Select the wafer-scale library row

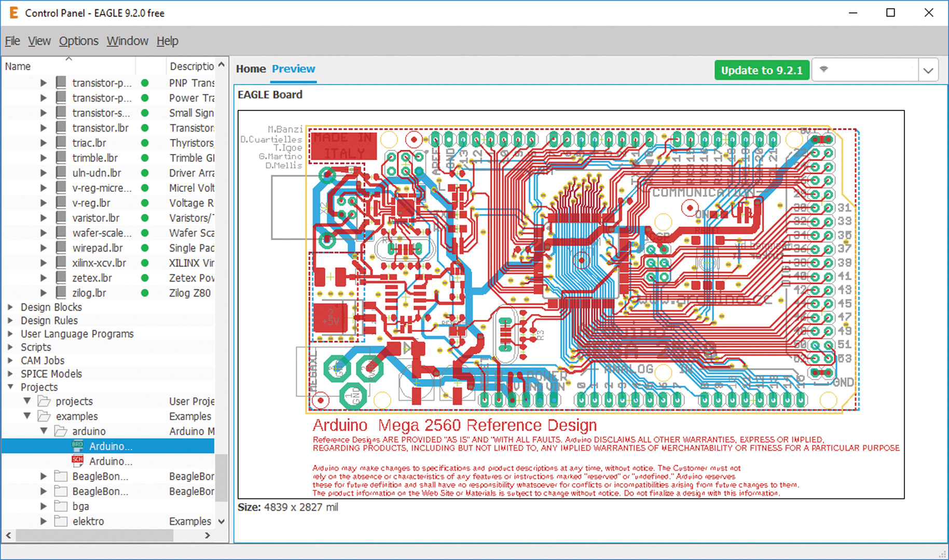click(x=108, y=233)
